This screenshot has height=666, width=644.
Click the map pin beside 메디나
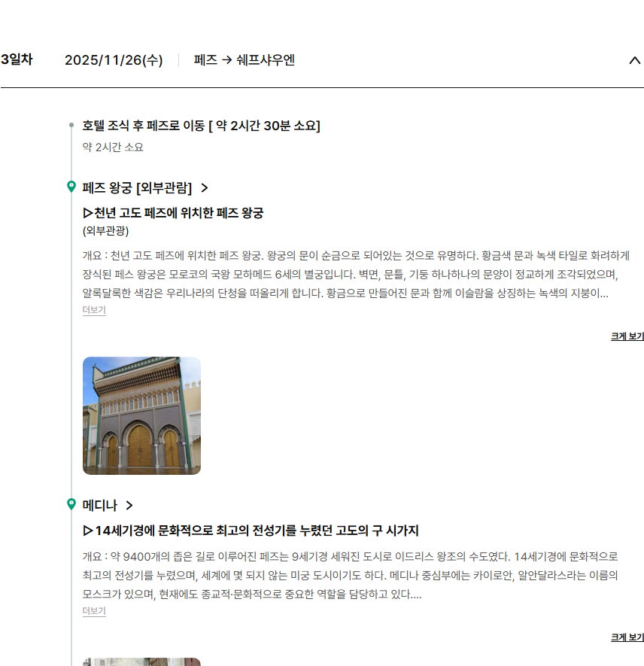[71, 504]
